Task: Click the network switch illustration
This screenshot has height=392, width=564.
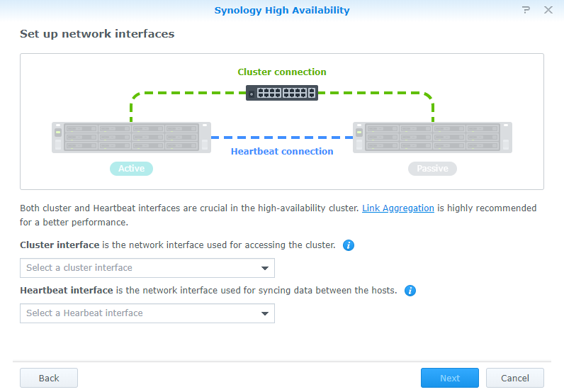Action: pos(282,93)
